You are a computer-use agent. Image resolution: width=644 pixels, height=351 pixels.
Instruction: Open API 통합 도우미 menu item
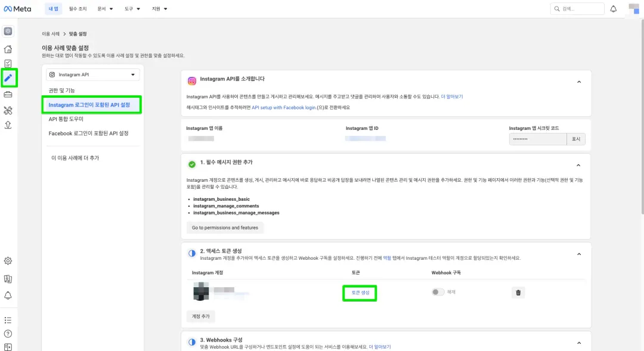click(66, 119)
